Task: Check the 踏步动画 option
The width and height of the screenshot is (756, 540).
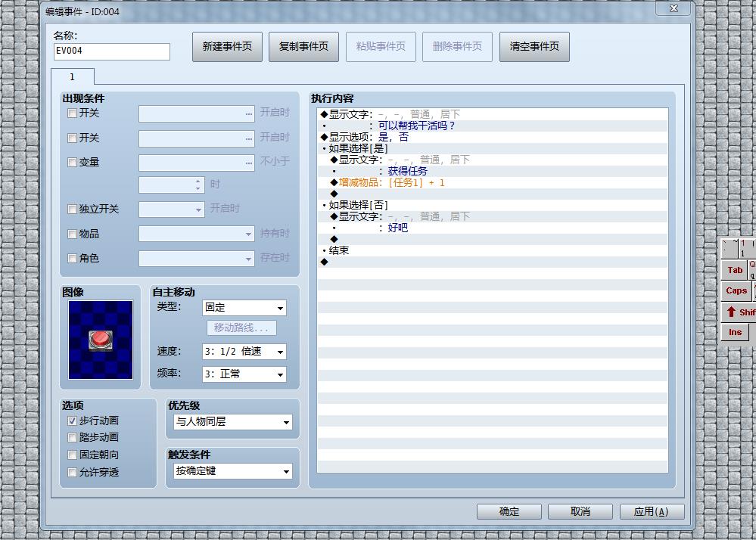Action: 73,437
